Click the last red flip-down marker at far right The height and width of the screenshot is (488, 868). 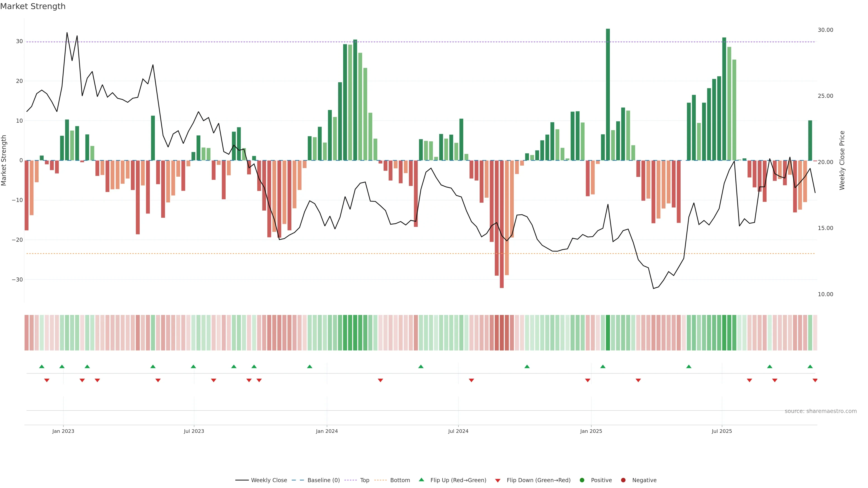[815, 380]
